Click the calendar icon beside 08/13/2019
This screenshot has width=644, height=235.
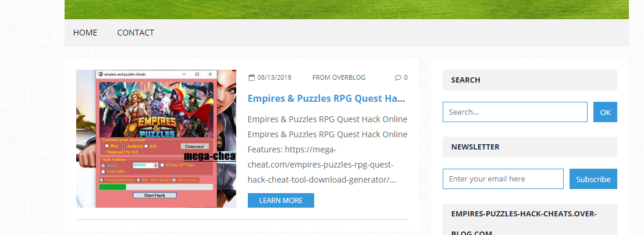click(x=252, y=77)
